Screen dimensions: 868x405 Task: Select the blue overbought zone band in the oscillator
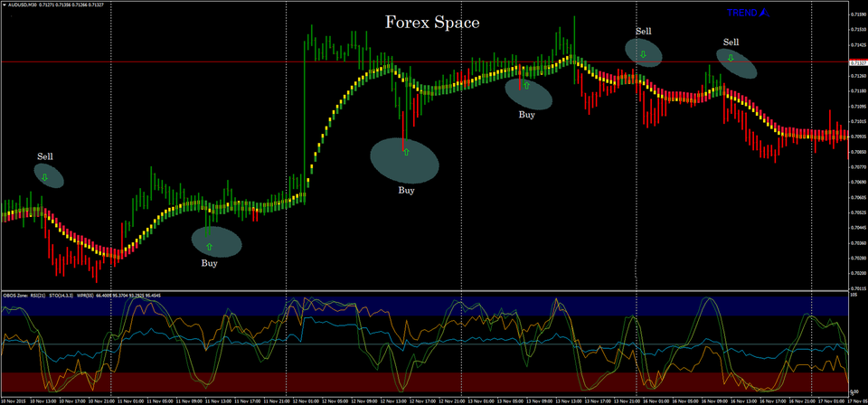click(423, 306)
